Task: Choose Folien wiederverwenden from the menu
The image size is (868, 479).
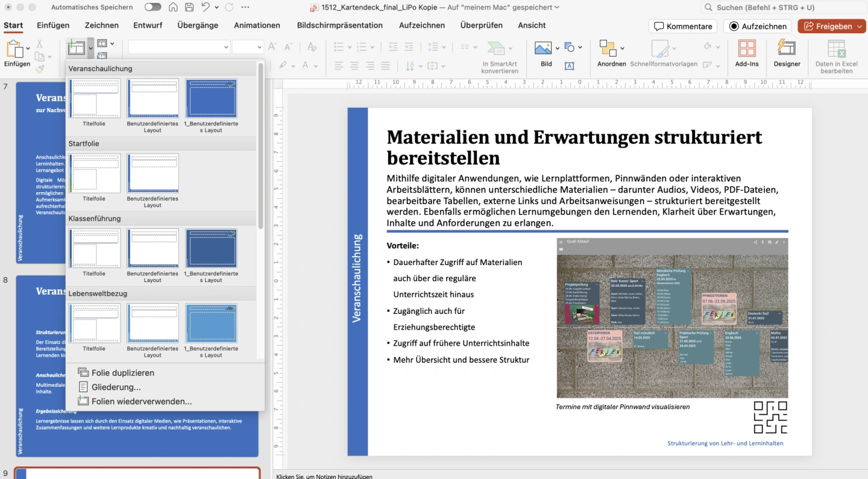Action: 141,401
